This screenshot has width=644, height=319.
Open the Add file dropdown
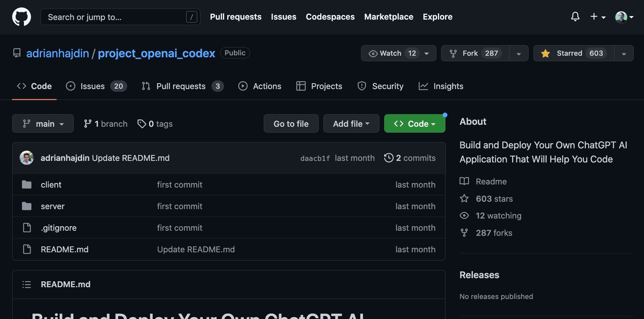(351, 124)
